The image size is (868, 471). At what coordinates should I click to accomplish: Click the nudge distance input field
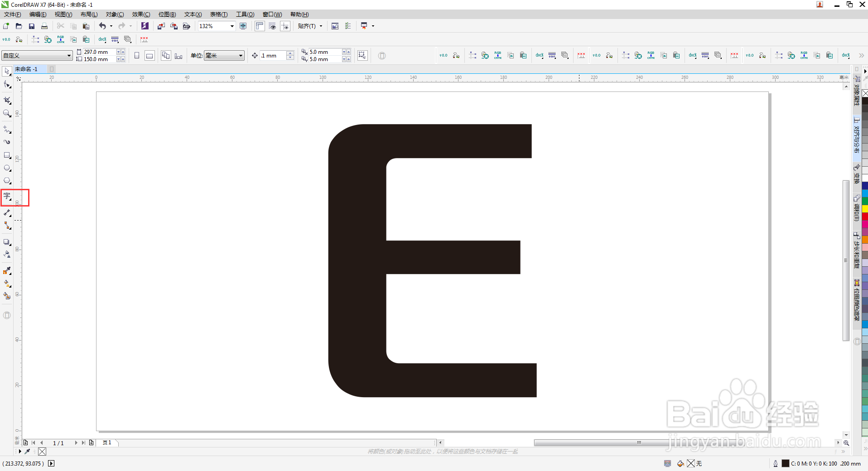(x=273, y=56)
